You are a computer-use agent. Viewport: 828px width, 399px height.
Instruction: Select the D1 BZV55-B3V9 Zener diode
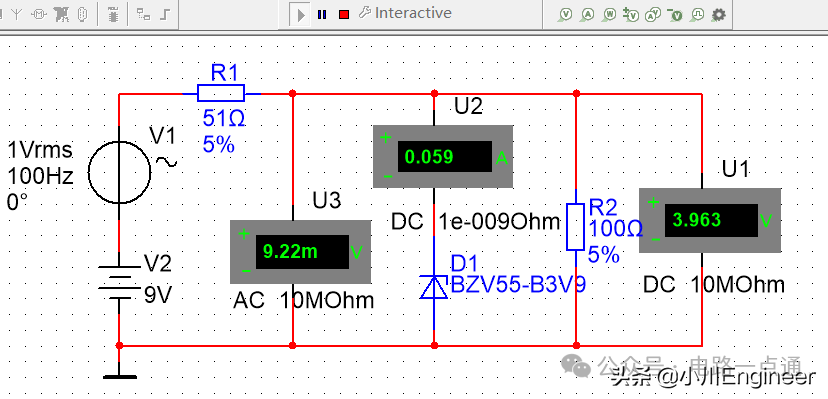pos(434,287)
